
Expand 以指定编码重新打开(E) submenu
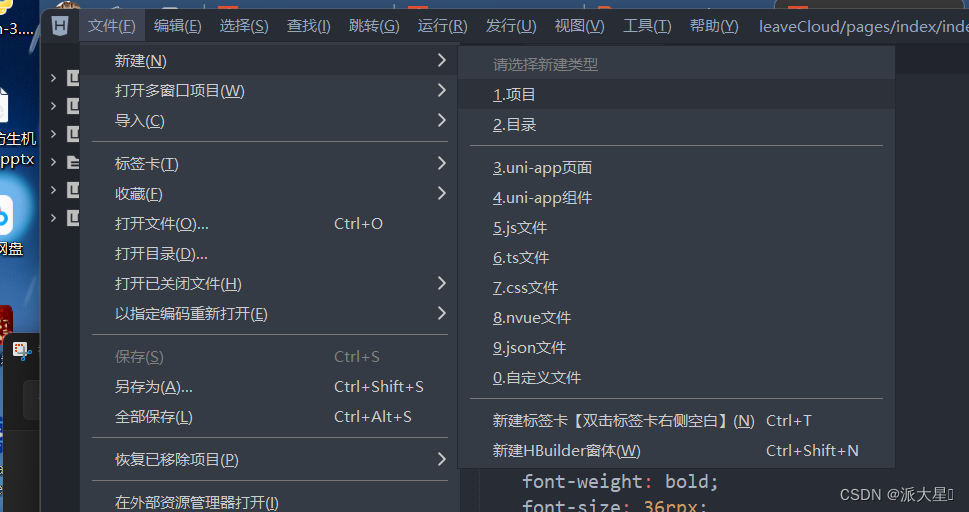click(x=270, y=314)
